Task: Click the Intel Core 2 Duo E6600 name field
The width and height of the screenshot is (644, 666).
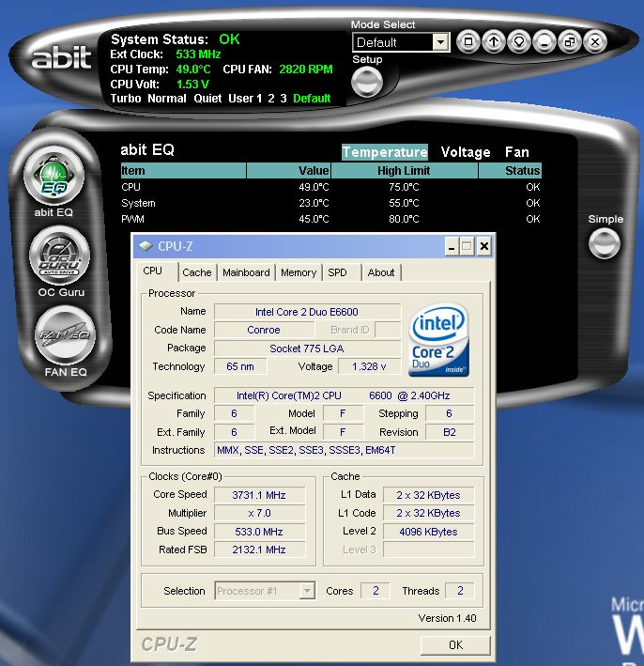Action: click(x=307, y=312)
